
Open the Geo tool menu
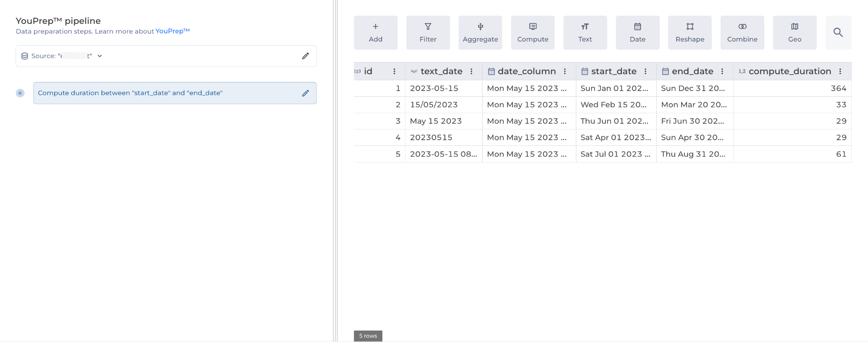794,33
